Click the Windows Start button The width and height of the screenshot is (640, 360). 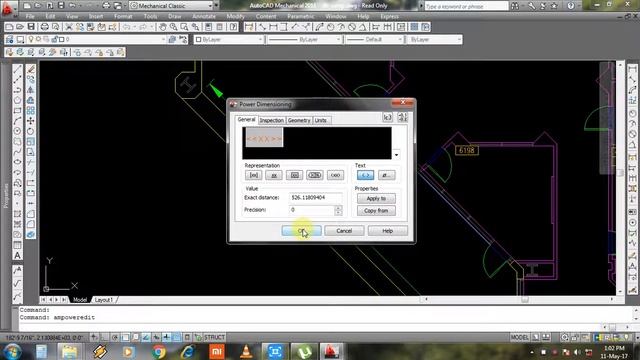[12, 351]
